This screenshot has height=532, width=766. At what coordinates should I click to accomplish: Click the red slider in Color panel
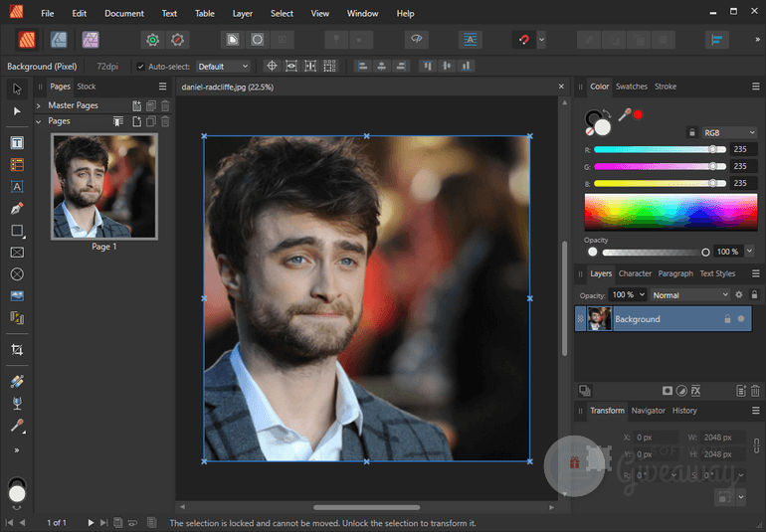click(660, 149)
